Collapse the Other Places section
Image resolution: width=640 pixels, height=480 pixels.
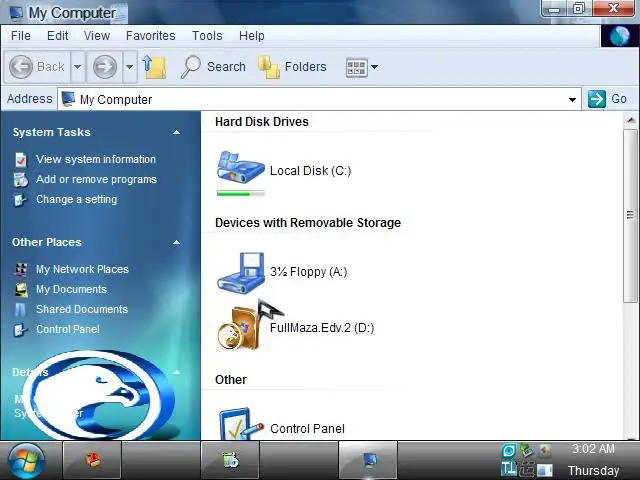[176, 242]
